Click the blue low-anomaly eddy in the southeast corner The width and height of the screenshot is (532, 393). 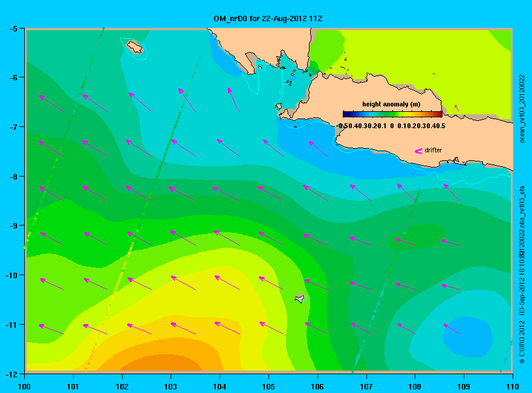click(x=467, y=337)
